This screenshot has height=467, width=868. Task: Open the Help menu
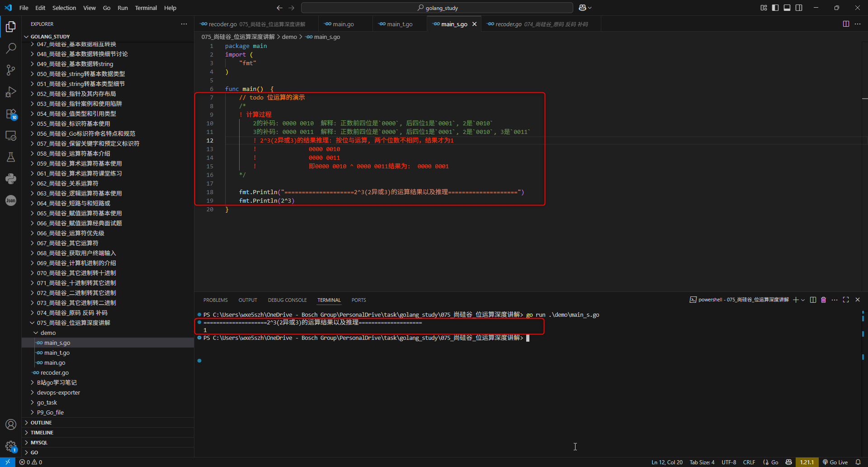[170, 8]
